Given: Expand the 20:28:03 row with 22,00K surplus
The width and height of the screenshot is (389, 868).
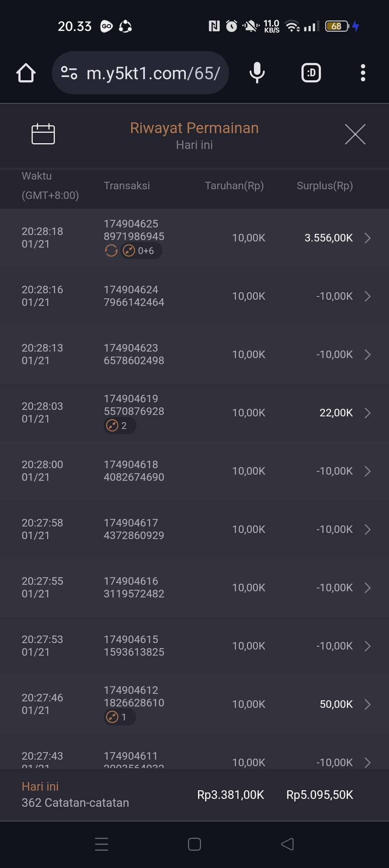Looking at the screenshot, I should click(x=367, y=413).
